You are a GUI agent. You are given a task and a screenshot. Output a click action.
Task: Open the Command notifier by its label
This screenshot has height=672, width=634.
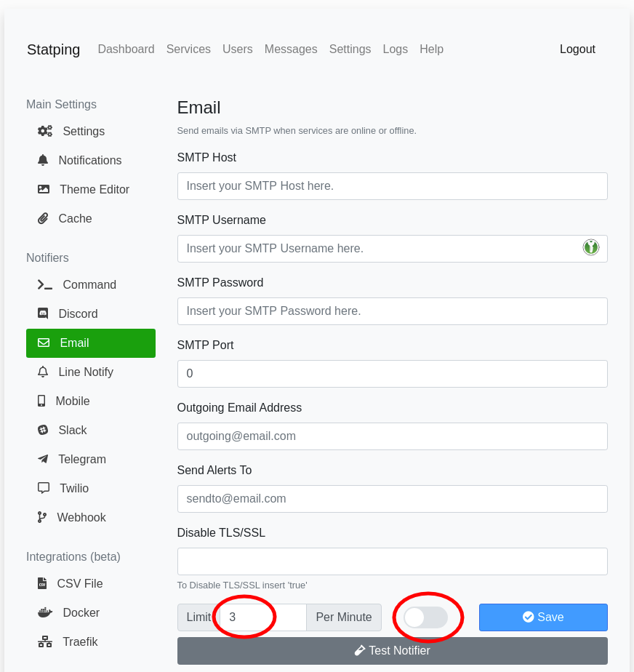point(89,284)
